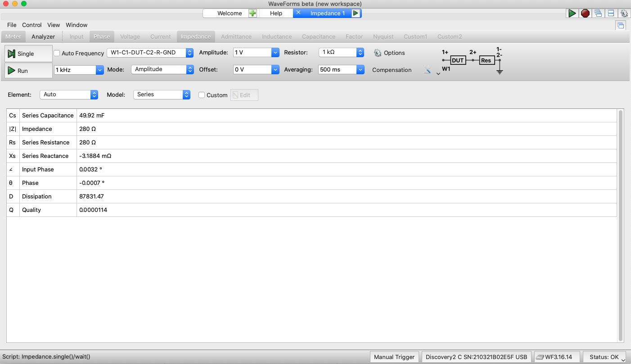Open the gear settings icon at top right
Screen dimensions: 631x364
pos(624,13)
